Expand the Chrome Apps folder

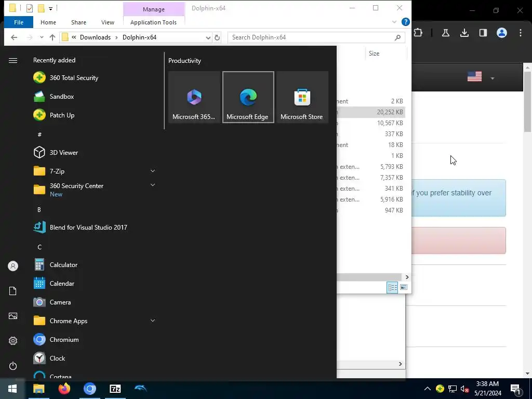(x=153, y=320)
